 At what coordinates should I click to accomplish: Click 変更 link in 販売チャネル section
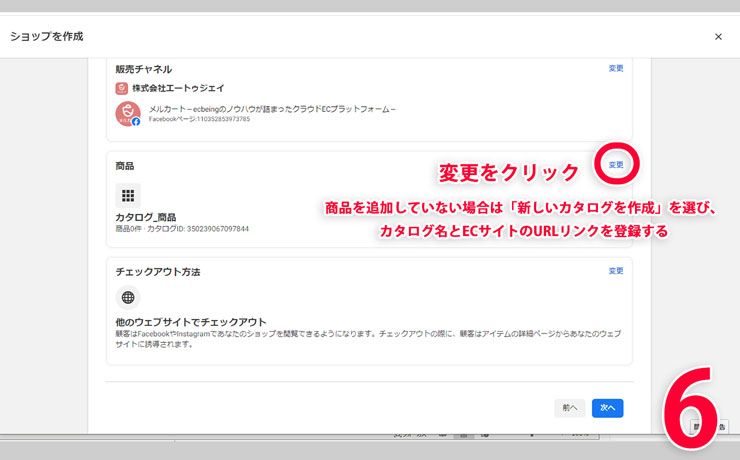click(x=616, y=68)
